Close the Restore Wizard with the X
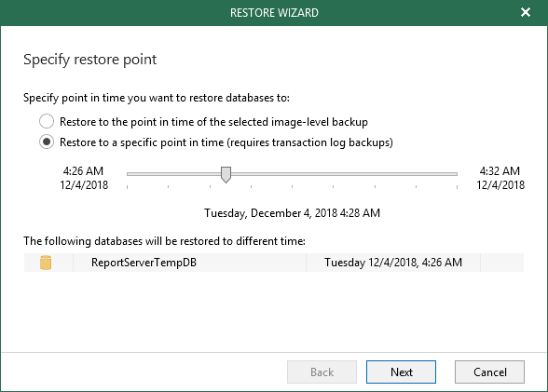Viewport: 548px width, 392px height. pos(526,12)
